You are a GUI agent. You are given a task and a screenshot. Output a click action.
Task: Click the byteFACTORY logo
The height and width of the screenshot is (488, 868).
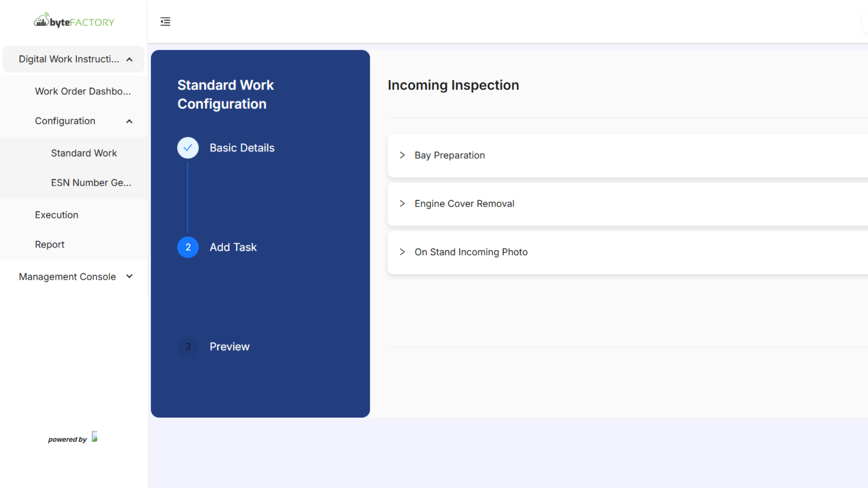click(x=74, y=21)
